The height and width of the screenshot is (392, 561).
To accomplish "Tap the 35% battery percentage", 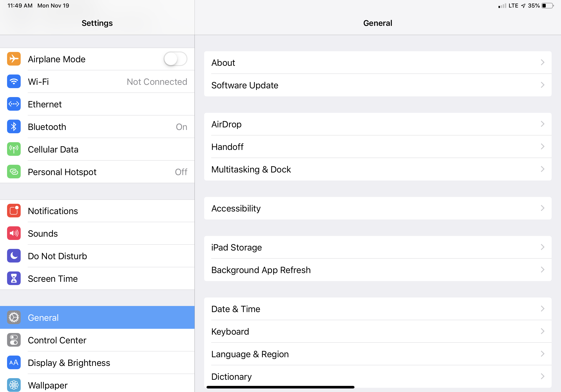I will [534, 6].
